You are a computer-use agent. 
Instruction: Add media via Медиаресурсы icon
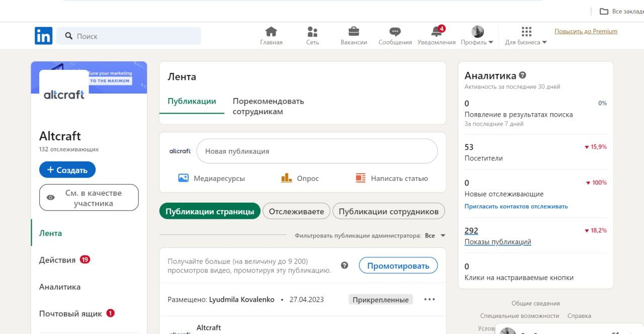coord(184,178)
